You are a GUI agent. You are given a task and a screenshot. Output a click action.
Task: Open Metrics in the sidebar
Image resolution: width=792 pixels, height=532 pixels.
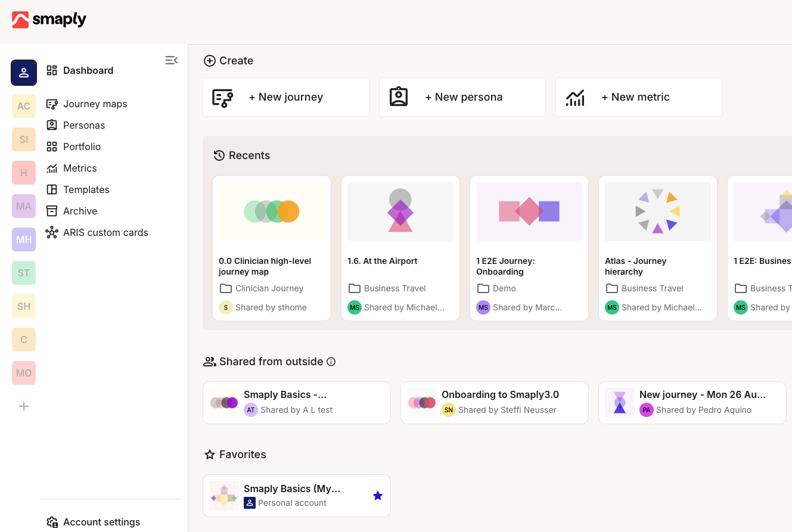[80, 168]
